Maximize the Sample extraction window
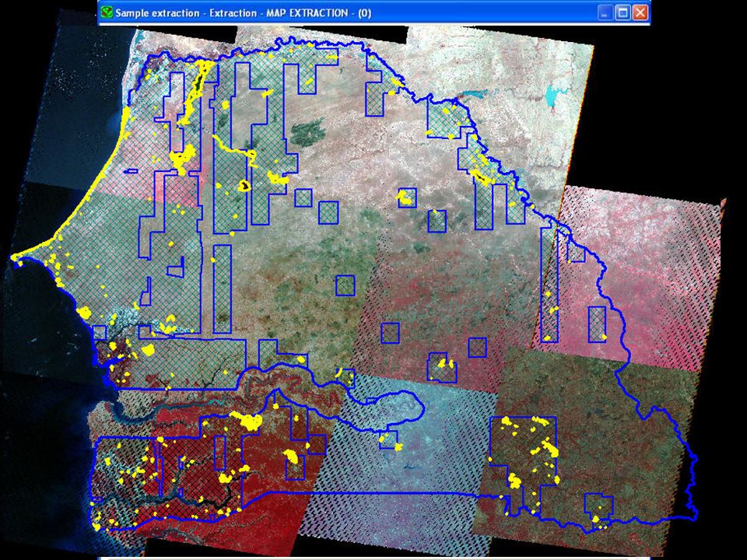 click(x=622, y=13)
